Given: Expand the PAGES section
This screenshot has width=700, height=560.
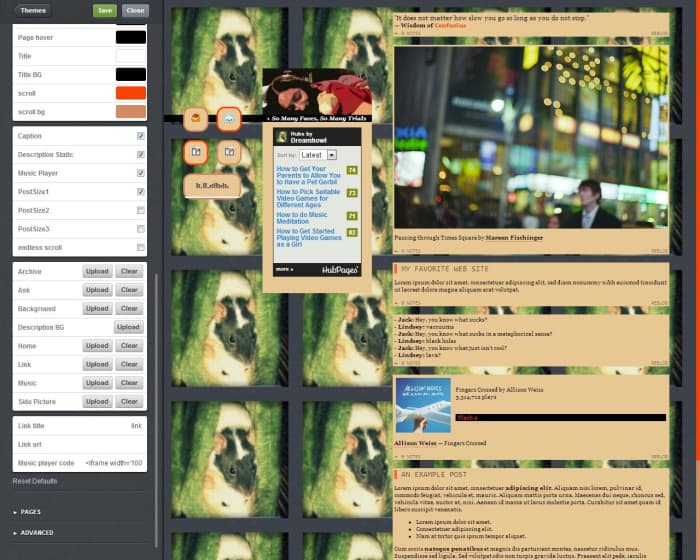Looking at the screenshot, I should pos(27,512).
